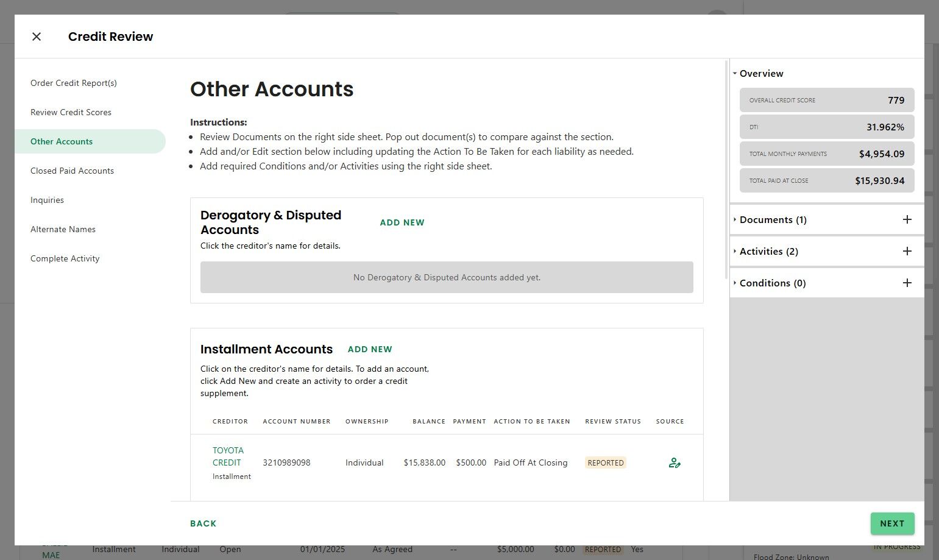Open Order Credit Report(s) step
939x560 pixels.
click(x=74, y=83)
